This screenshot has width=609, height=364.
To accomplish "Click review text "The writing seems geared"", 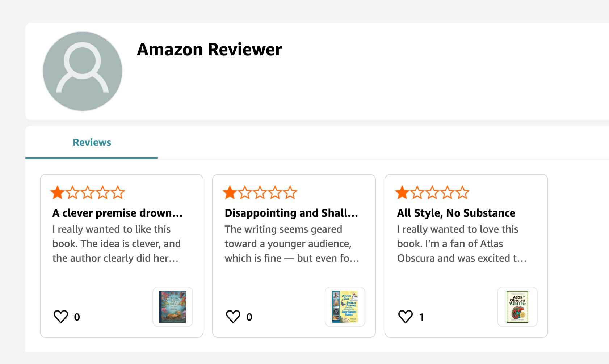I will pyautogui.click(x=291, y=244).
